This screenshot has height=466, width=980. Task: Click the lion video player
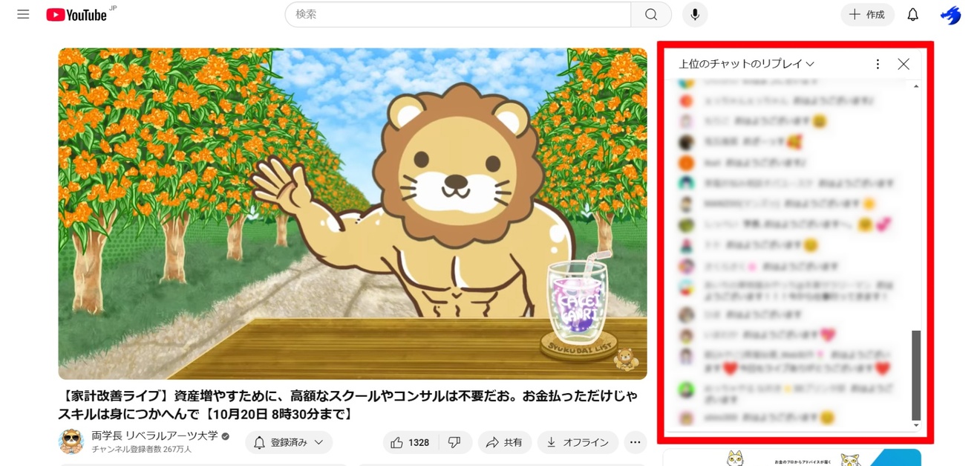tap(353, 214)
